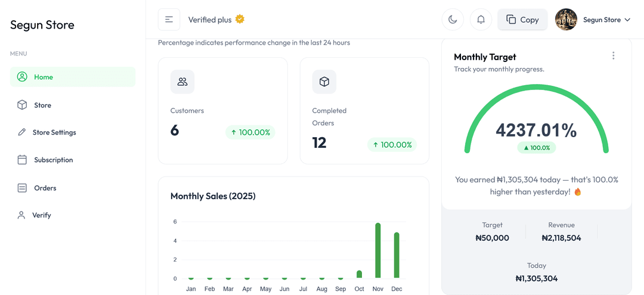Click the Jan label on chart axis
This screenshot has width=644, height=295.
[191, 289]
